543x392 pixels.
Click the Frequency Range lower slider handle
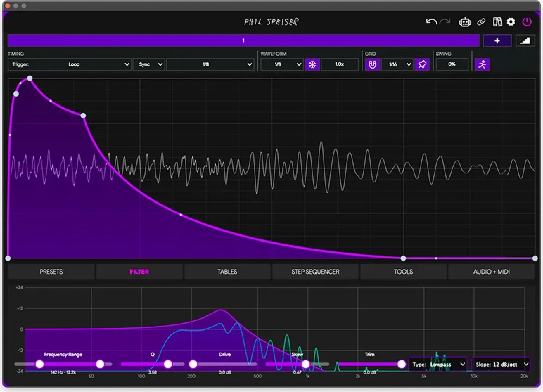39,364
